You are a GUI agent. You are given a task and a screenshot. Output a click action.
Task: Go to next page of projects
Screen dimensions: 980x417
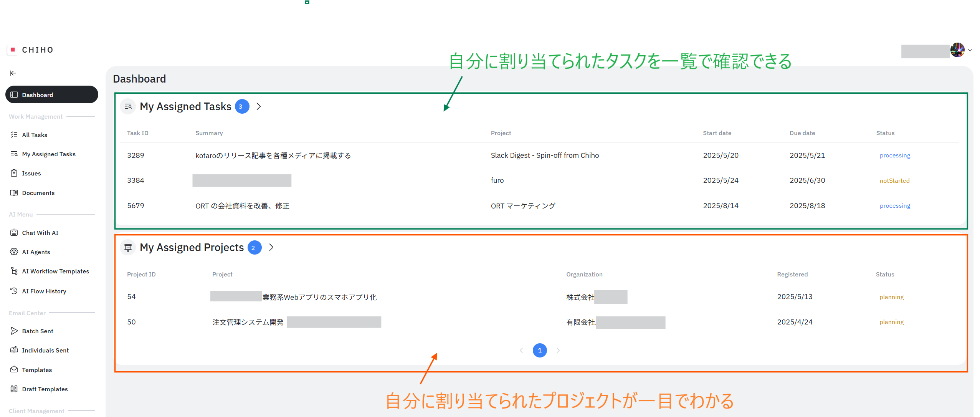[558, 350]
